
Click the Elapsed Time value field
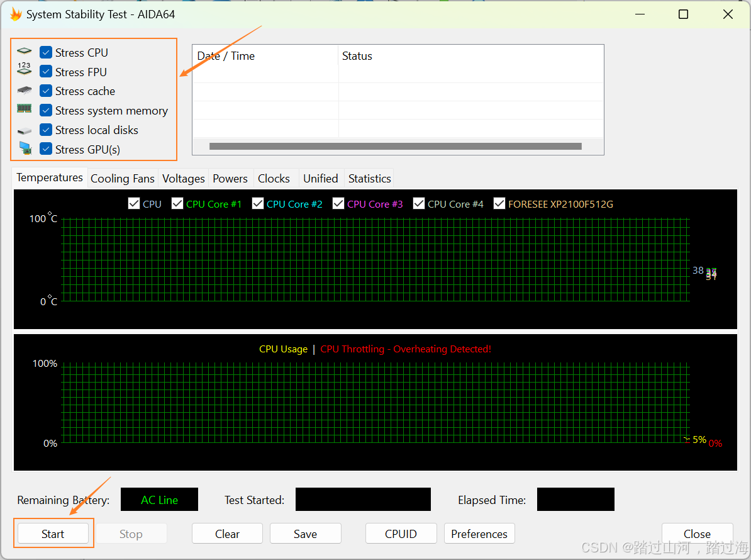pos(576,500)
